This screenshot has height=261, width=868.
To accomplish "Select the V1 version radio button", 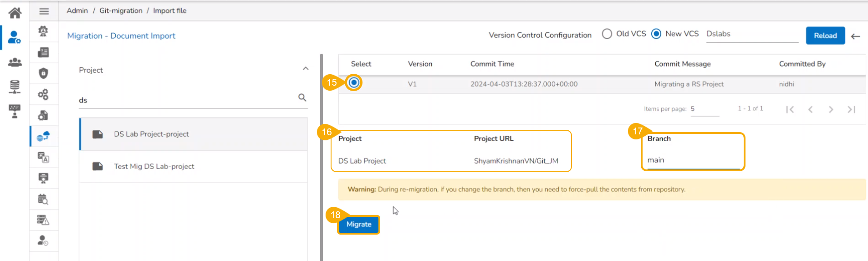I will pyautogui.click(x=354, y=83).
